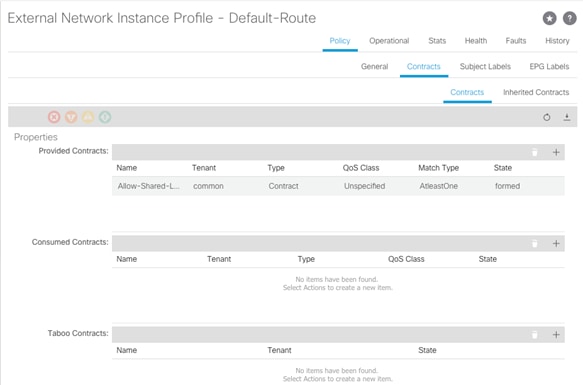The height and width of the screenshot is (385, 583).
Task: Click the download icon in toolbar
Action: coord(567,117)
